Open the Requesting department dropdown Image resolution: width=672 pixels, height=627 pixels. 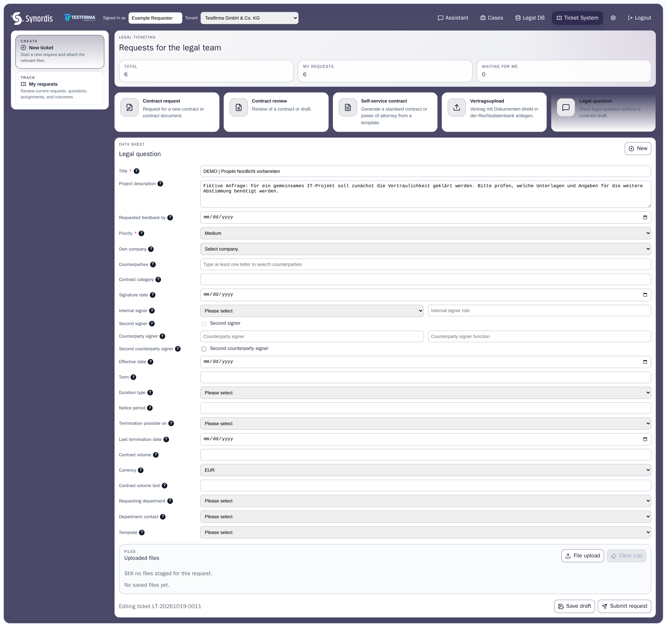point(425,501)
